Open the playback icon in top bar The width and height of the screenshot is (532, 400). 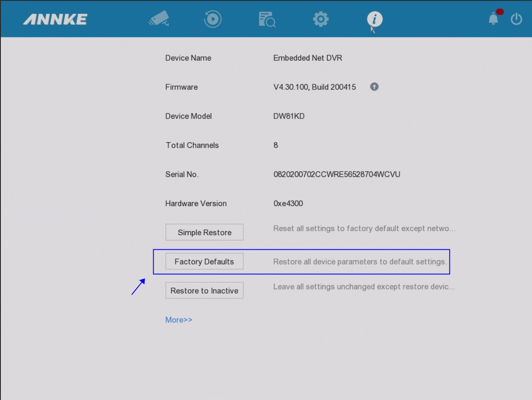(x=213, y=19)
